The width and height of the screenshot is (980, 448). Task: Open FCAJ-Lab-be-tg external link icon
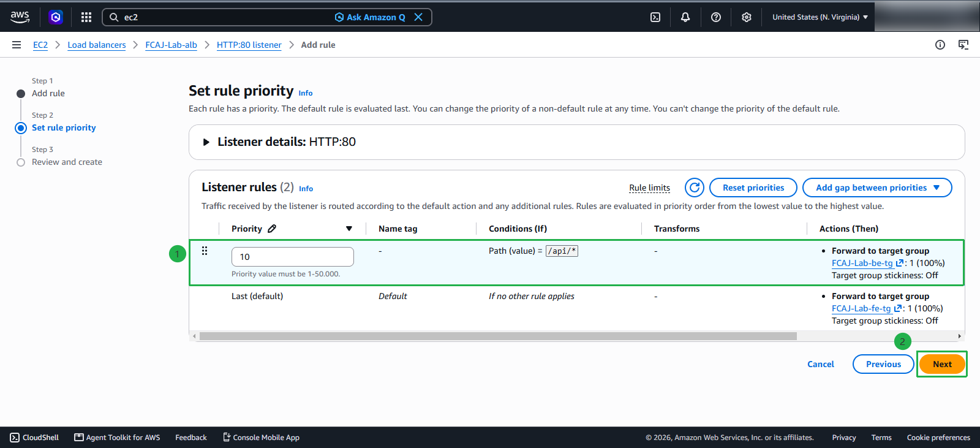[899, 263]
